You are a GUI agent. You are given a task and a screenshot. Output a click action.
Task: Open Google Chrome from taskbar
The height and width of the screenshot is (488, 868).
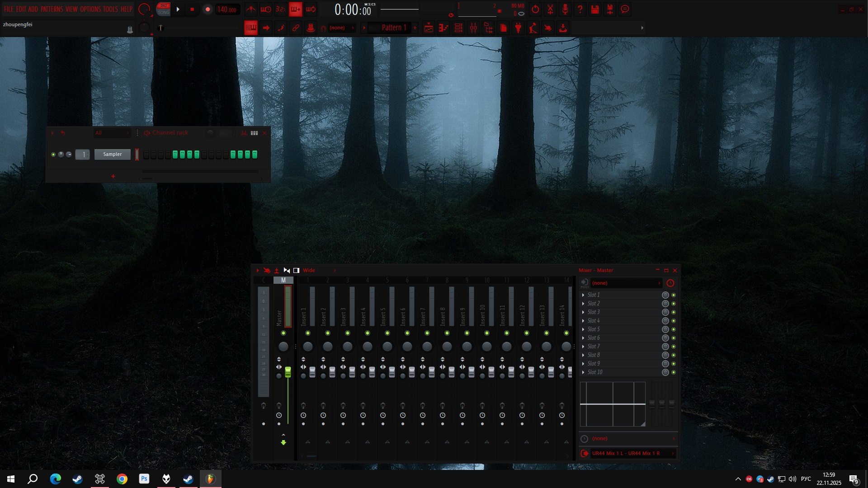point(122,479)
